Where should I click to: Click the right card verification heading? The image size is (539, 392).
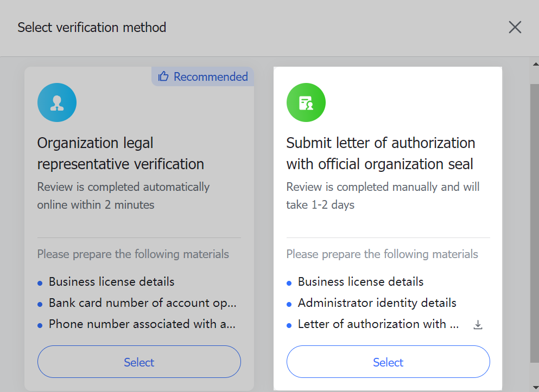(x=380, y=153)
